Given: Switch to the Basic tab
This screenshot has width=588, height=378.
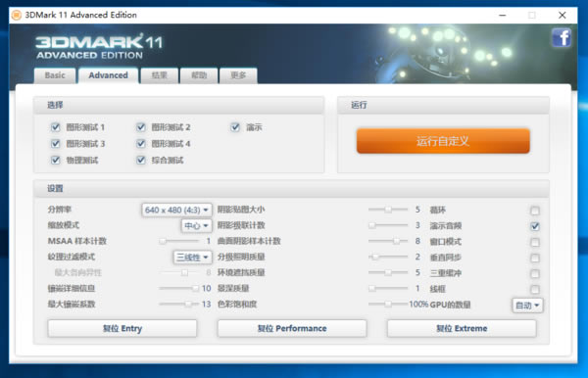Looking at the screenshot, I should pyautogui.click(x=55, y=75).
